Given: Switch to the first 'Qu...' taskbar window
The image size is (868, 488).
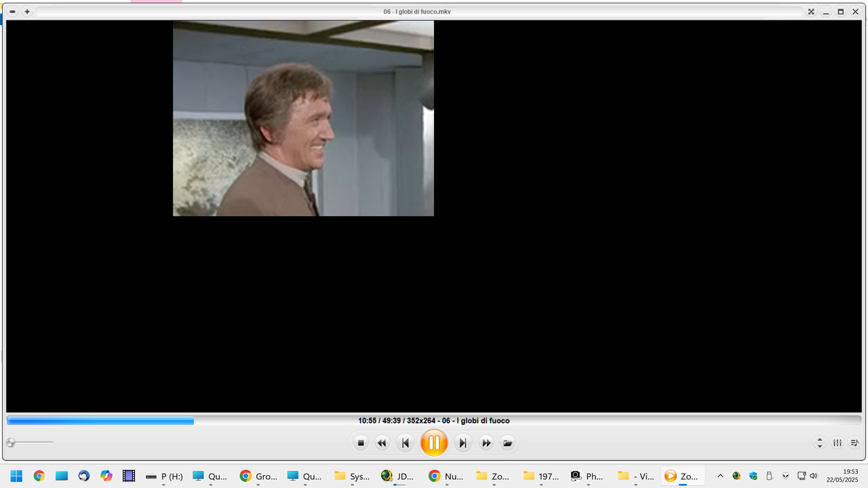Looking at the screenshot, I should pos(210,476).
